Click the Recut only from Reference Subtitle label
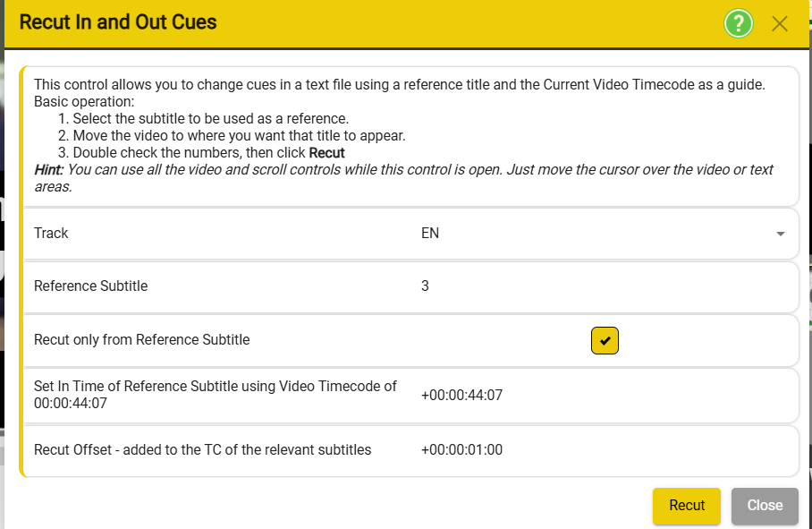Screen dimensions: 812x529 [x=142, y=340]
